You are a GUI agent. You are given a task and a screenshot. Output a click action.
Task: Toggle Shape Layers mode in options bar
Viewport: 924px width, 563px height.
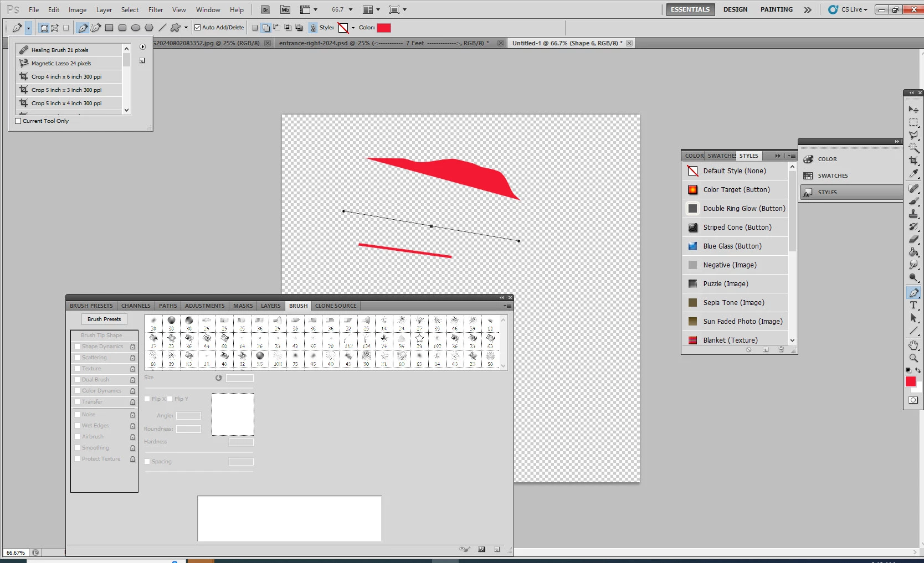click(x=44, y=28)
